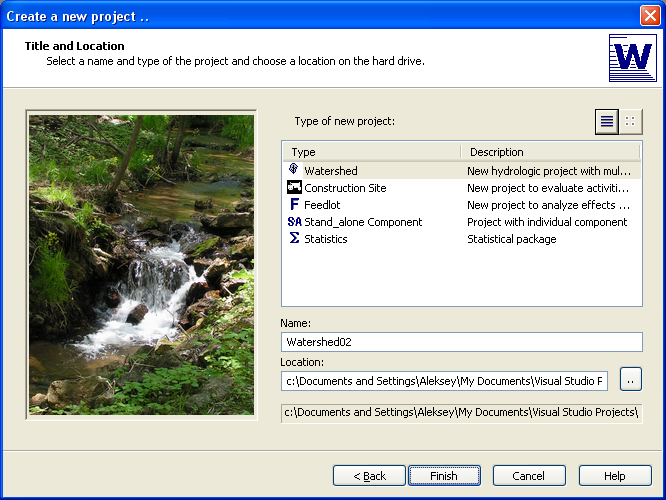Click the Finish button
The width and height of the screenshot is (666, 500).
[444, 476]
